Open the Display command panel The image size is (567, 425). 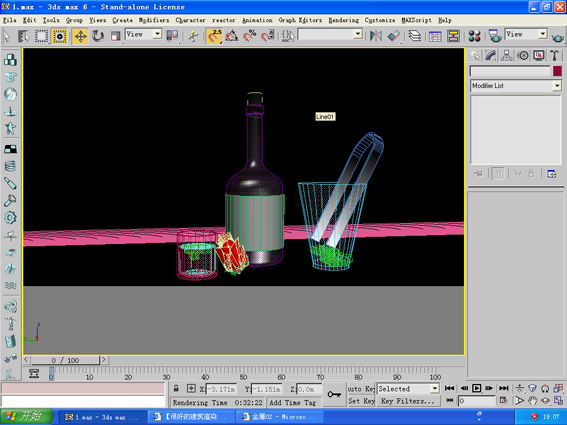[538, 55]
